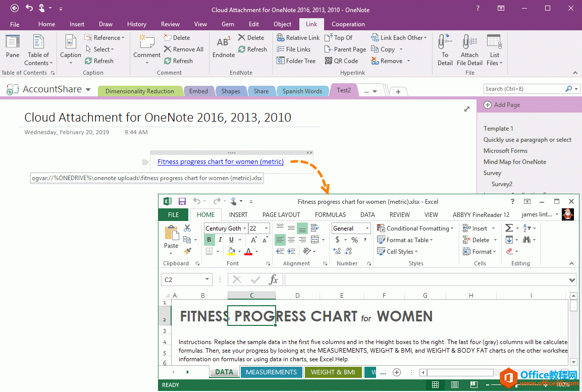The height and width of the screenshot is (392, 582).
Task: Open the Mind Map for OneNote page
Action: tap(515, 162)
